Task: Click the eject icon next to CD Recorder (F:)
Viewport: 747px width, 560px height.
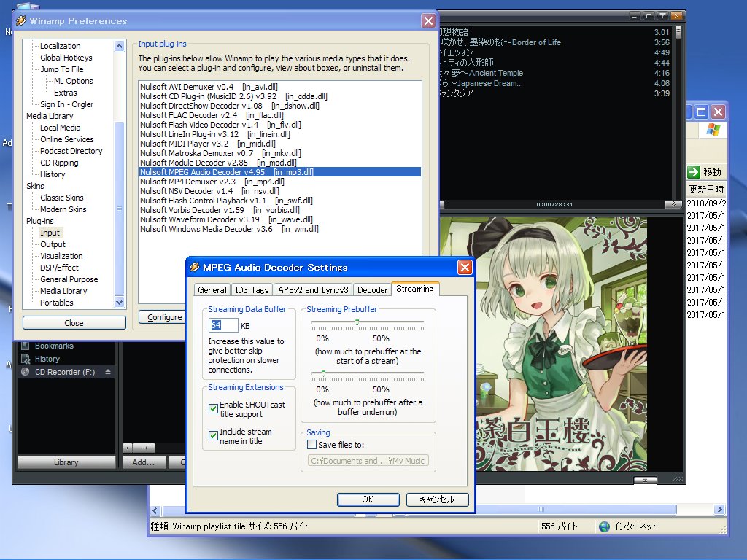Action: click(x=108, y=371)
